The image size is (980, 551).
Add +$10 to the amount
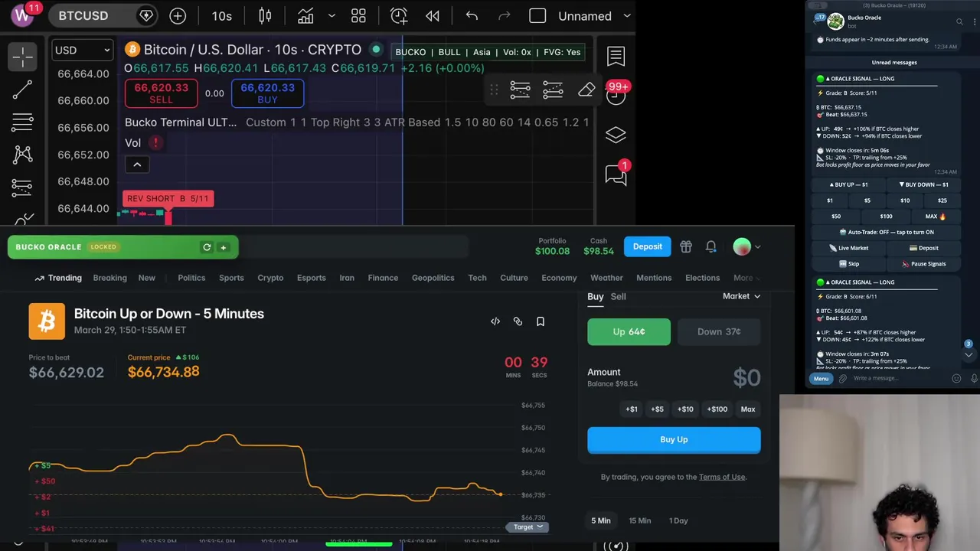[685, 409]
